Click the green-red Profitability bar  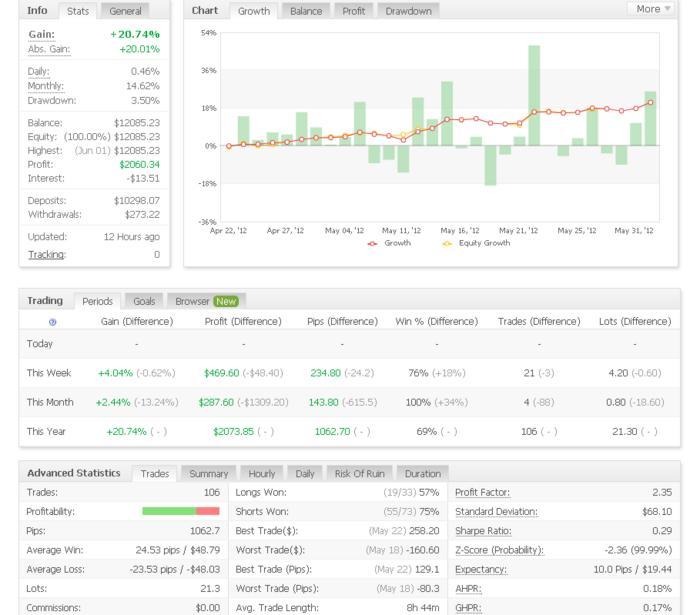[x=181, y=511]
